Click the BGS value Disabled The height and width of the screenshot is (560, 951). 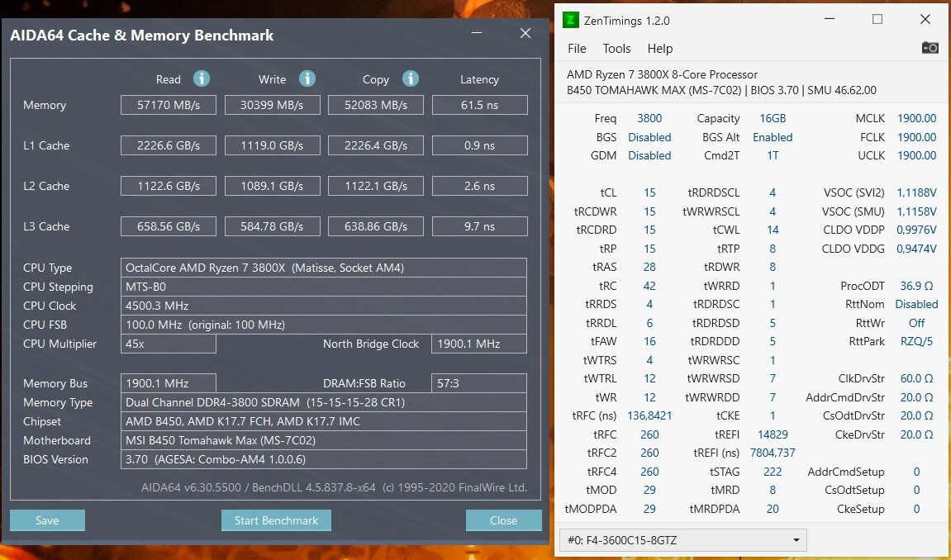(649, 137)
